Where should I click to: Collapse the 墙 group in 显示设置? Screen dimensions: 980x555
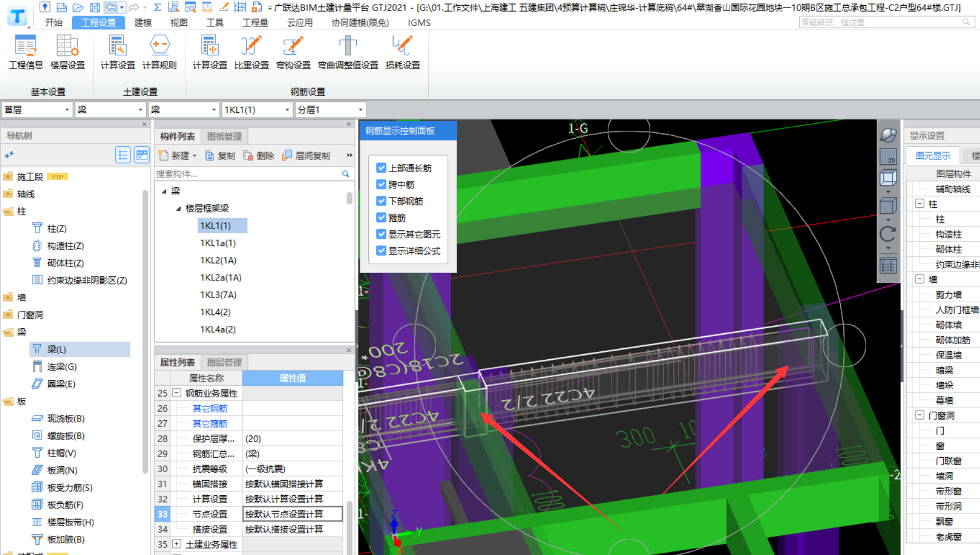pyautogui.click(x=920, y=279)
